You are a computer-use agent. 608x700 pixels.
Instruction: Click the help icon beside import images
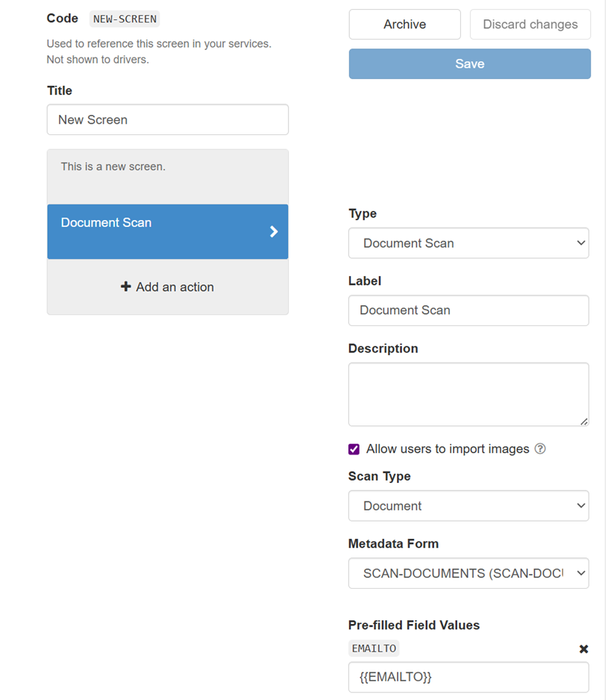click(539, 449)
